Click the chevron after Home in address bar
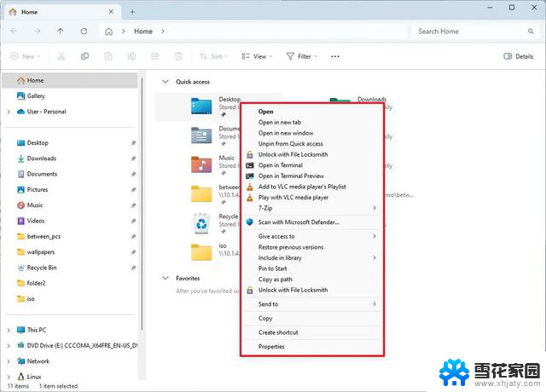 [163, 32]
